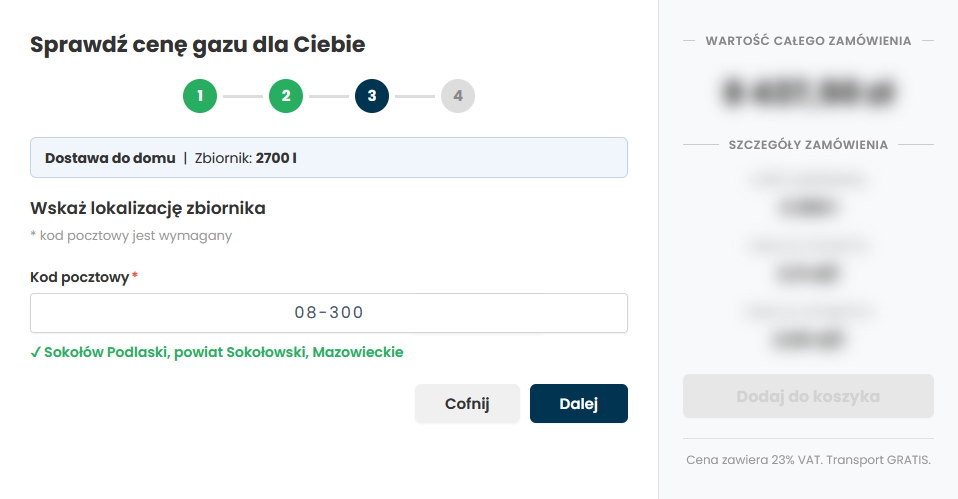Click the "Szczegóły zamówienia" section header

coord(808,145)
